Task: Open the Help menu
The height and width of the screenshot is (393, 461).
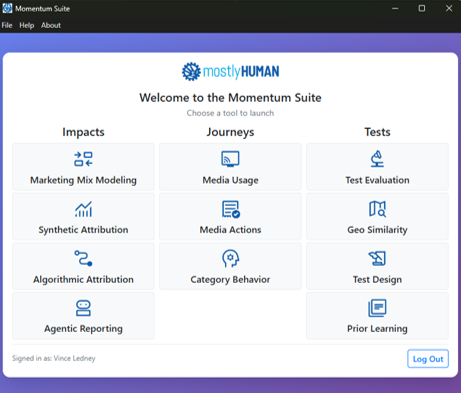Action: (x=27, y=25)
